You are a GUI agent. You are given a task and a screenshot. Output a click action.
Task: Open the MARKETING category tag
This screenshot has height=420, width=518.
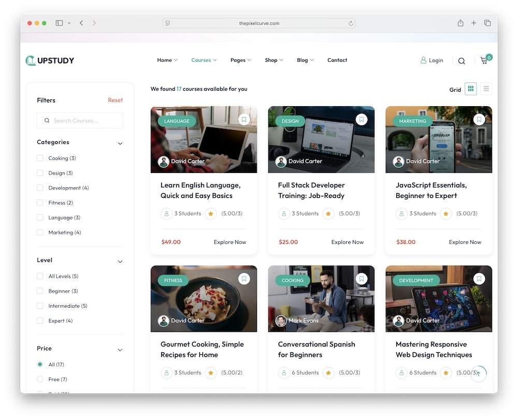click(x=412, y=121)
